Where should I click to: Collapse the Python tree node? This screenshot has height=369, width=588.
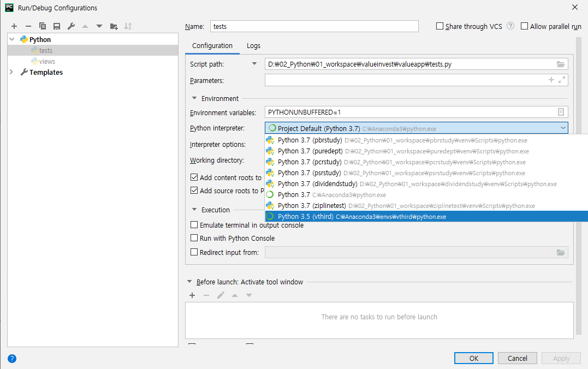12,39
